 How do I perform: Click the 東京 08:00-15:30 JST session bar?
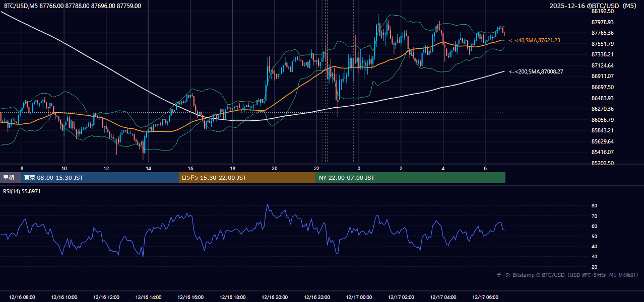(100, 178)
